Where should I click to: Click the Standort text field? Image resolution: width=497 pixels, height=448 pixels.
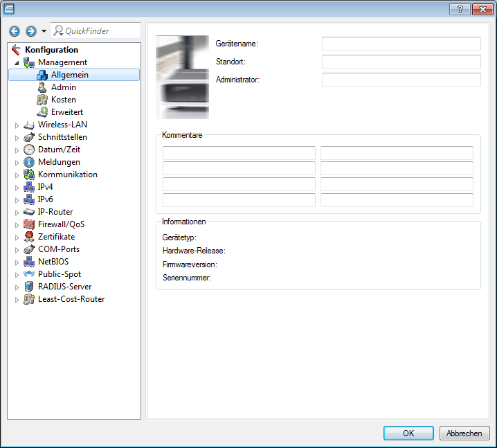[x=401, y=62]
